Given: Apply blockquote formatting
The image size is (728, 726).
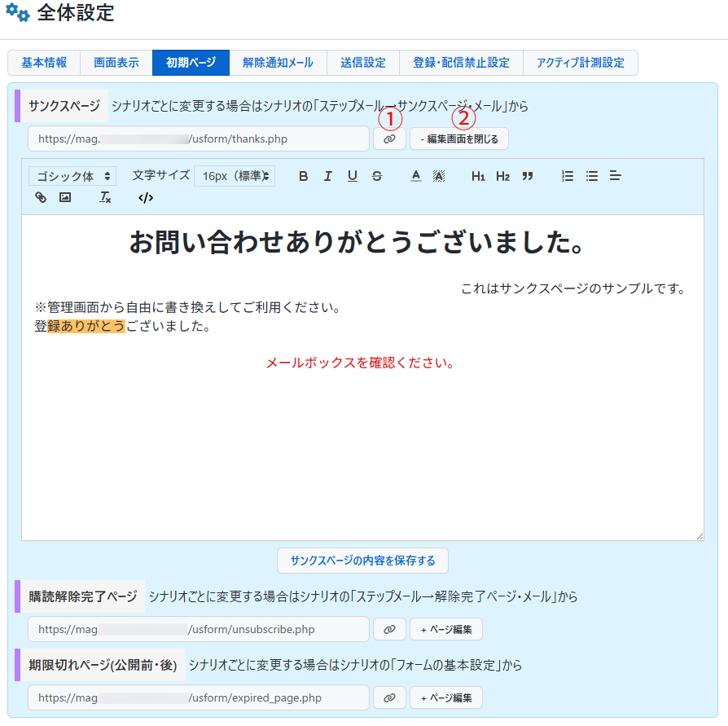Looking at the screenshot, I should (x=528, y=176).
